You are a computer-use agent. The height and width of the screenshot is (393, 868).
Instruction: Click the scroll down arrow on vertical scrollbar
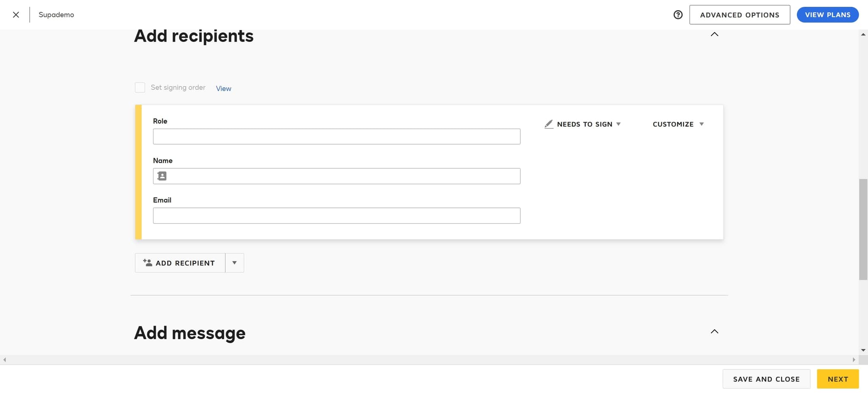click(863, 350)
